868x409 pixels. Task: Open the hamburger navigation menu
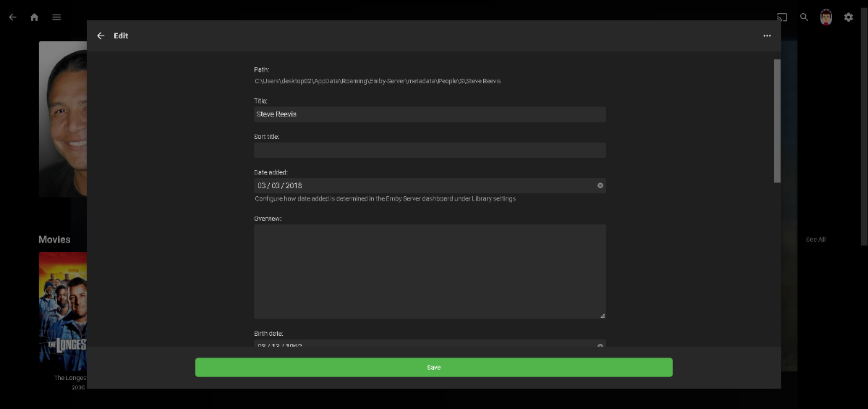pos(56,17)
